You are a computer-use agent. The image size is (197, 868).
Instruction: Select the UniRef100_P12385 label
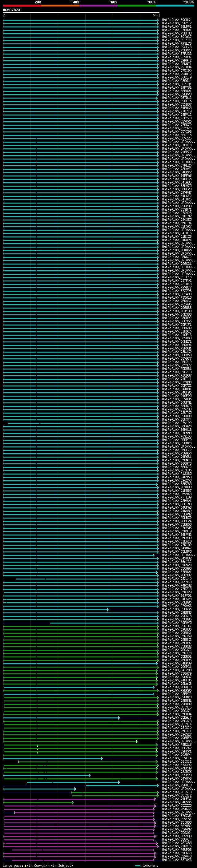(x=176, y=474)
